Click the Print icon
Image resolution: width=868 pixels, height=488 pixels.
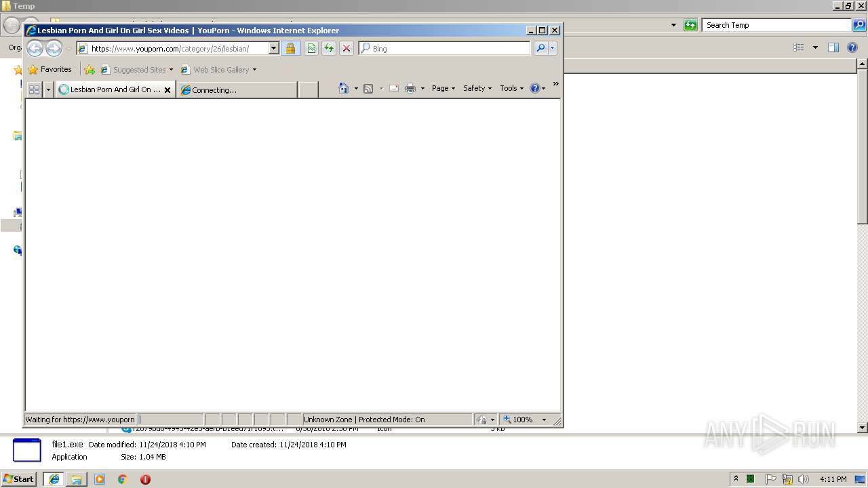tap(410, 88)
